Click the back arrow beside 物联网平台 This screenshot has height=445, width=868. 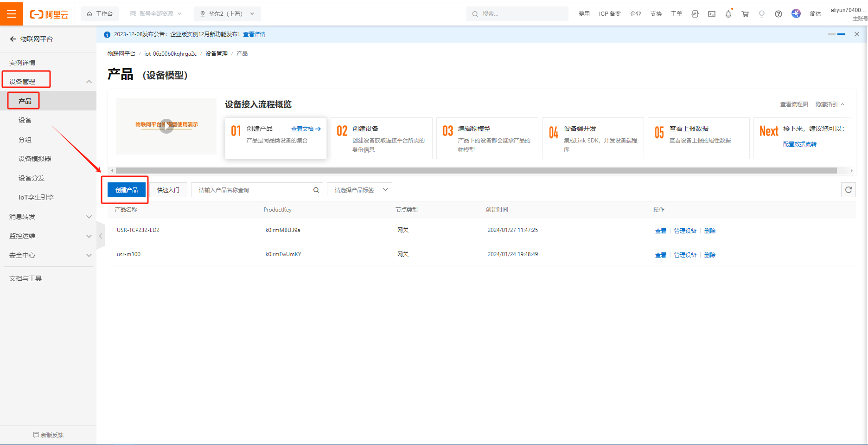tap(13, 39)
